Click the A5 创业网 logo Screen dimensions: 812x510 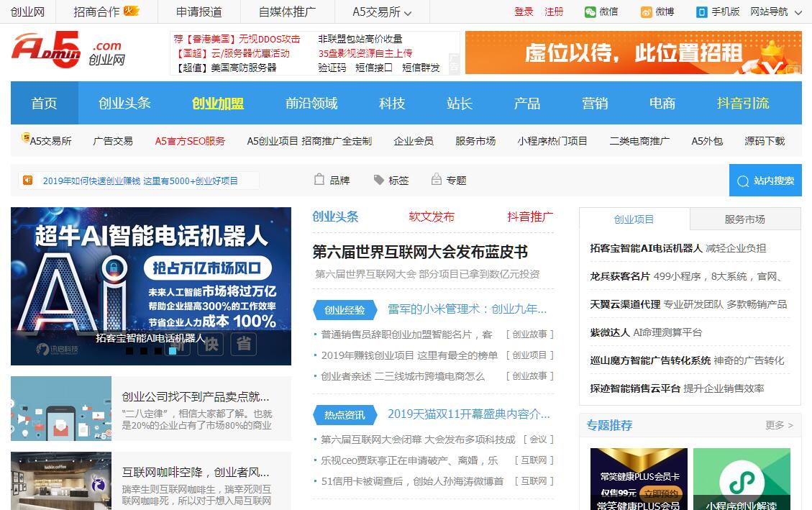pyautogui.click(x=68, y=52)
